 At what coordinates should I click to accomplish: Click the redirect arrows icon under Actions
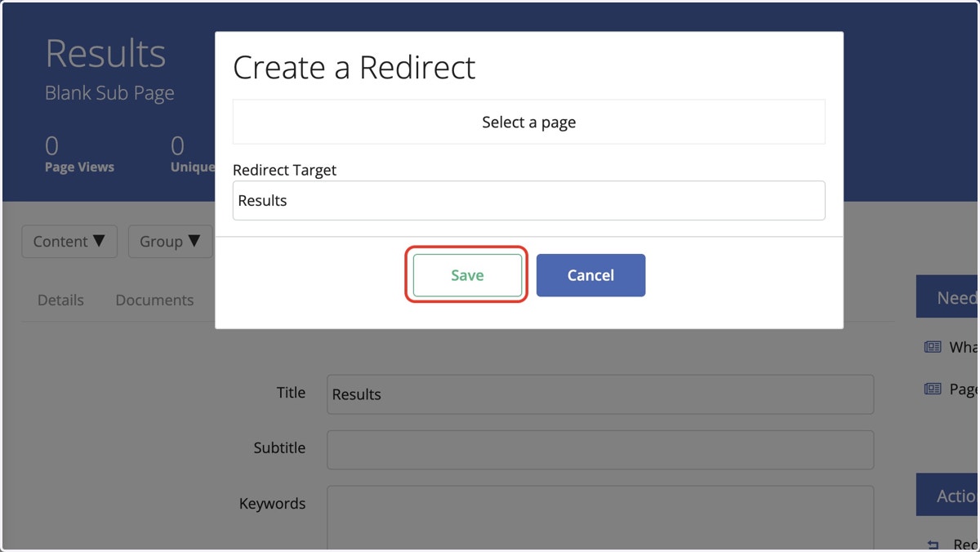pyautogui.click(x=933, y=545)
